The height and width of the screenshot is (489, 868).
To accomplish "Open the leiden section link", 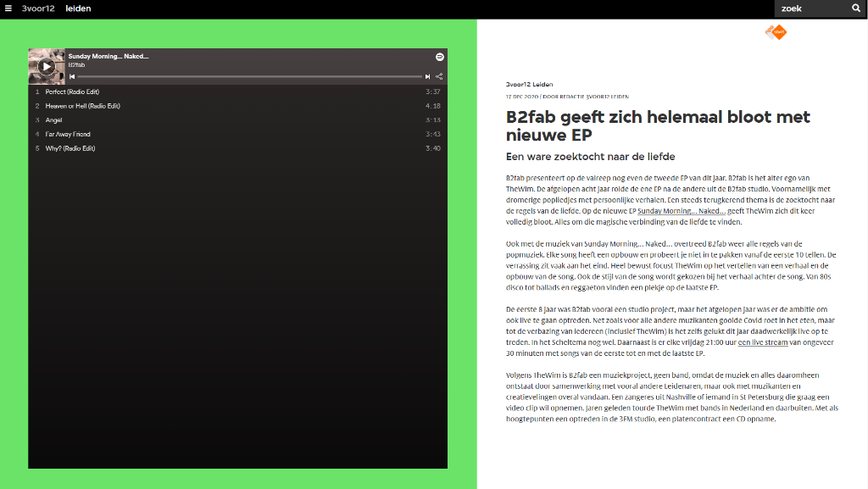I will 78,8.
